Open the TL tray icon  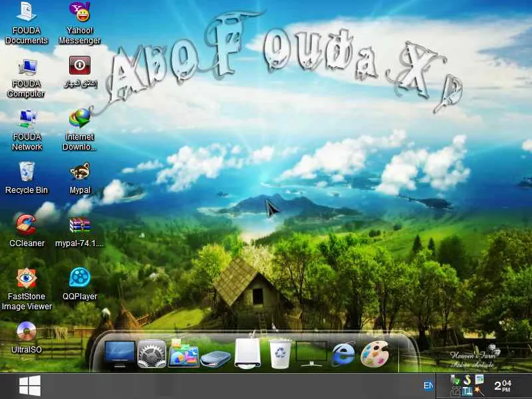coord(467,392)
